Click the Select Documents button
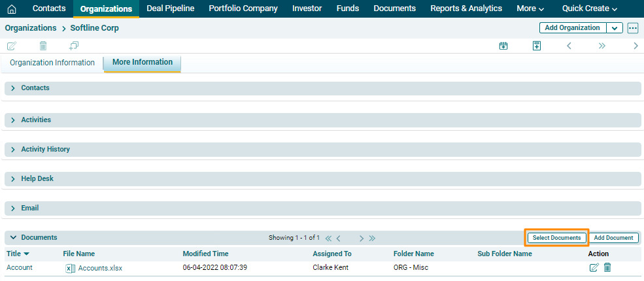Image resolution: width=644 pixels, height=281 pixels. point(556,238)
